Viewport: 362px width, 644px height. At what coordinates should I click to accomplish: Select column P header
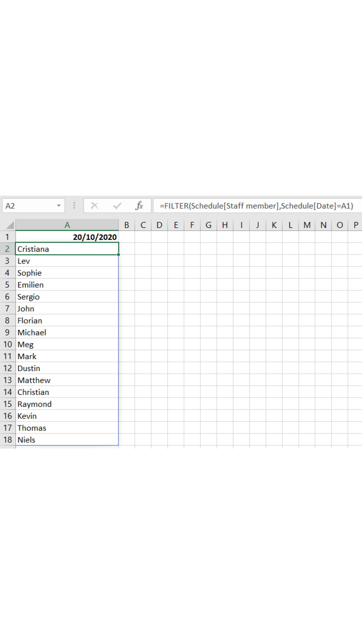coord(356,225)
